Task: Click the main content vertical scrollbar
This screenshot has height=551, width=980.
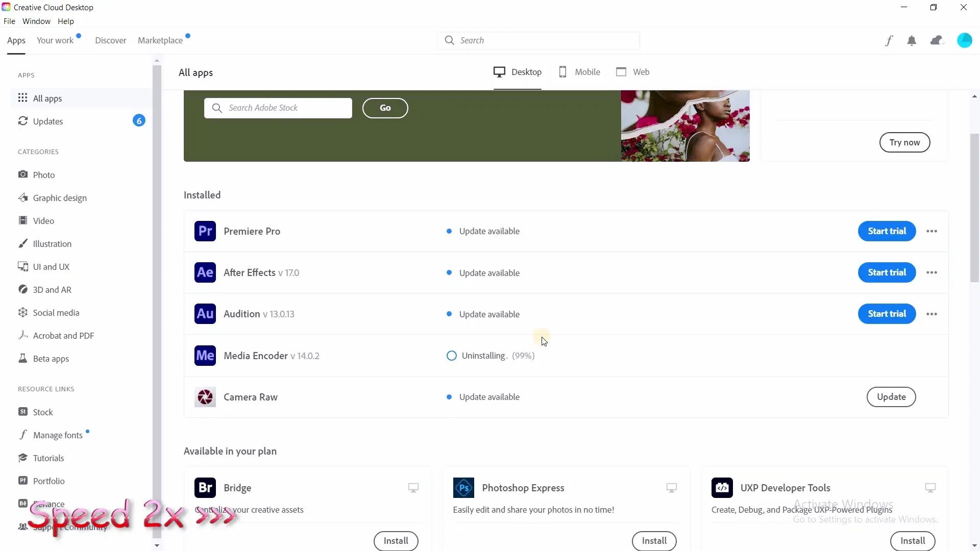Action: coord(974,207)
